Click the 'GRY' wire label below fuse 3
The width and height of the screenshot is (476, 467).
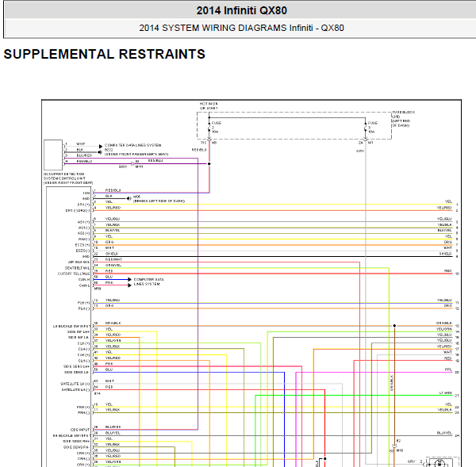(360, 151)
